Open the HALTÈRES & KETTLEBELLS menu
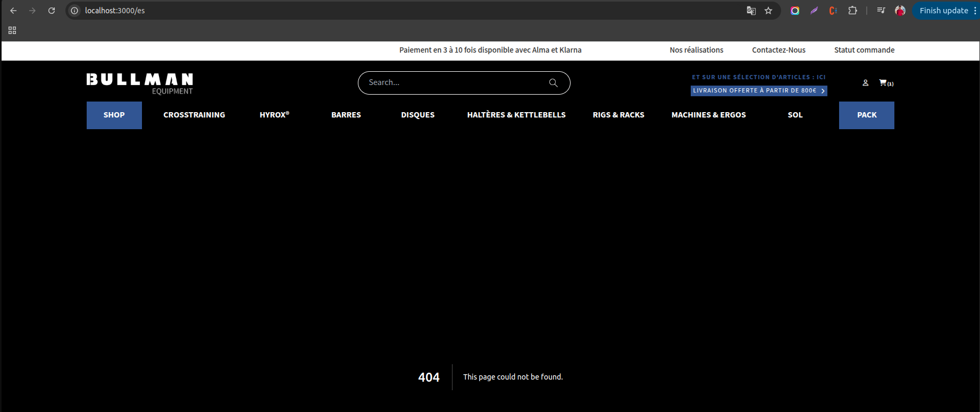980x412 pixels. (516, 115)
